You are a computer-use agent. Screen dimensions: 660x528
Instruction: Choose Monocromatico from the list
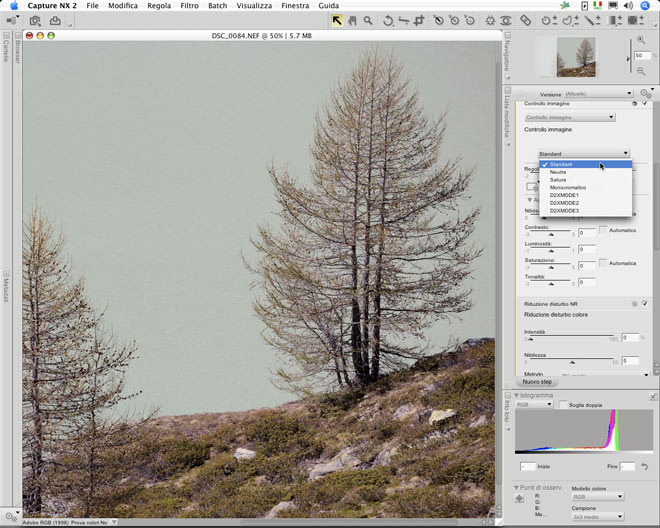585,187
